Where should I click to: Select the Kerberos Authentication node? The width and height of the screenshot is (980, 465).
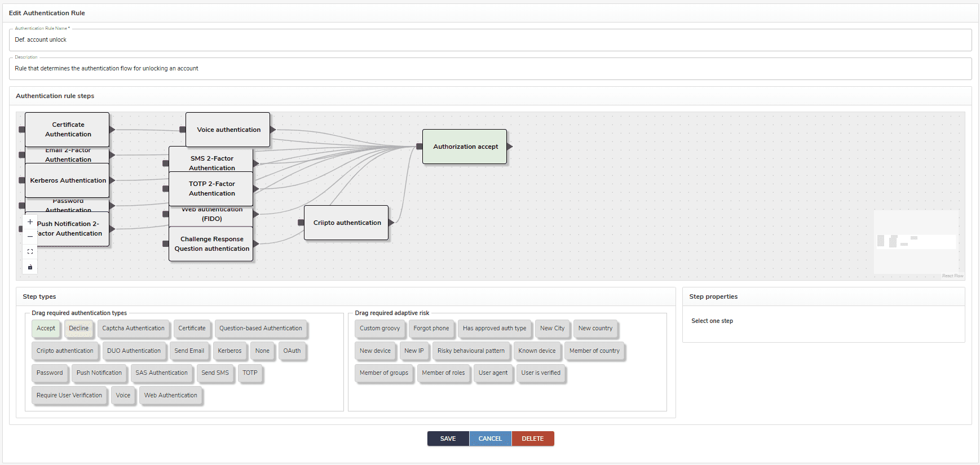tap(68, 180)
